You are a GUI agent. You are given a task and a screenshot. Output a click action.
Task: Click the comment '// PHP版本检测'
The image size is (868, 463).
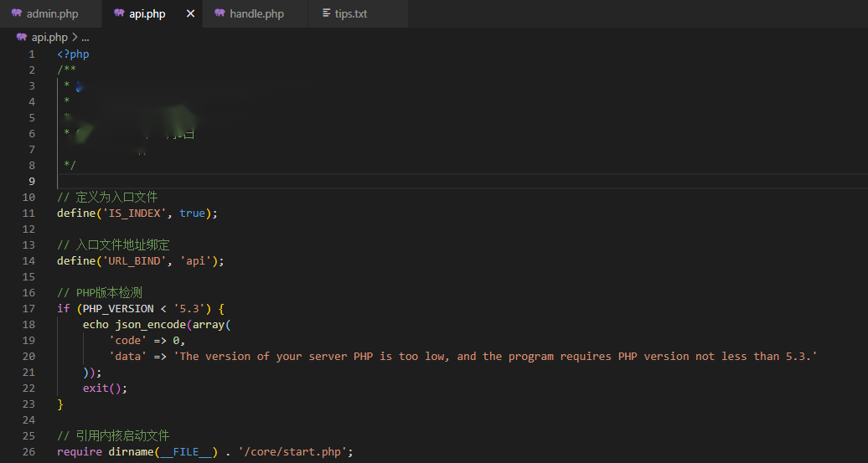[101, 293]
